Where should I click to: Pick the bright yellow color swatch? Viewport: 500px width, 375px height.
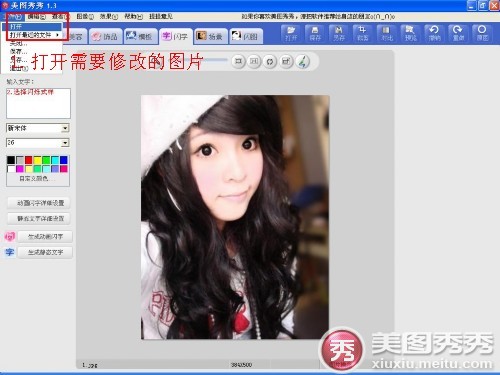click(37, 160)
